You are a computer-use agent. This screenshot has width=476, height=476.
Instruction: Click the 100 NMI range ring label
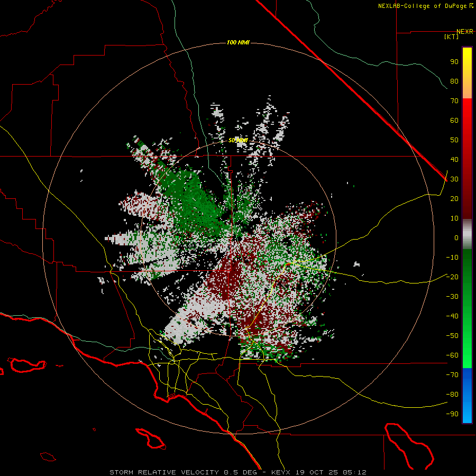238,42
